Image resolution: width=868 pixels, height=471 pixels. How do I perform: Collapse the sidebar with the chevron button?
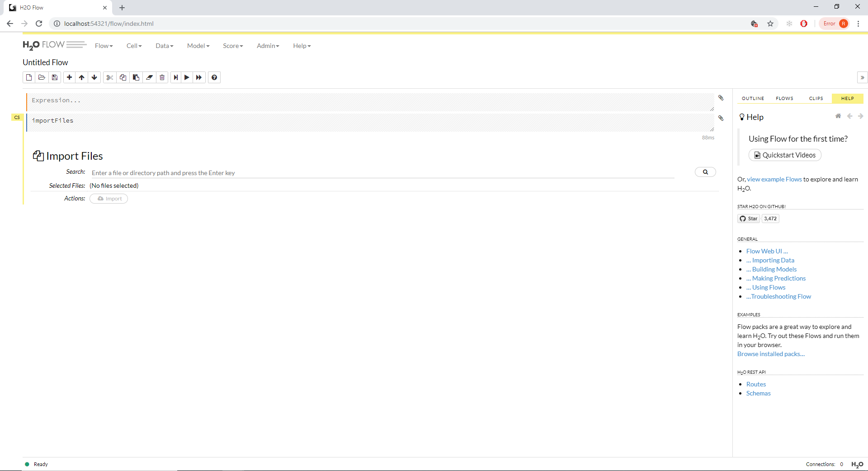862,77
